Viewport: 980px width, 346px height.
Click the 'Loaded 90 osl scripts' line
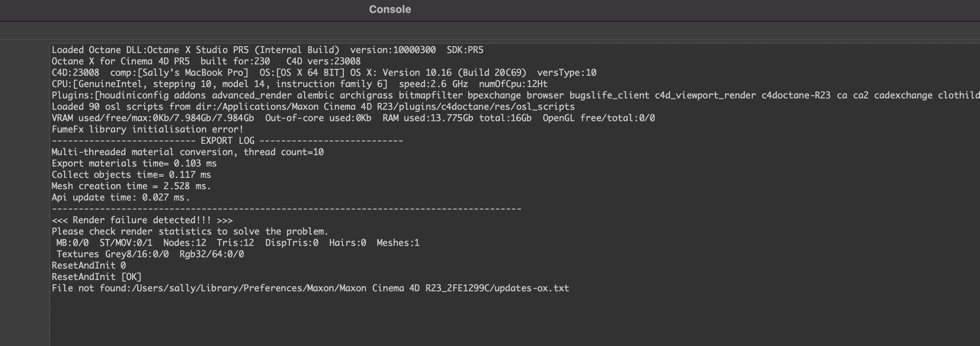313,107
